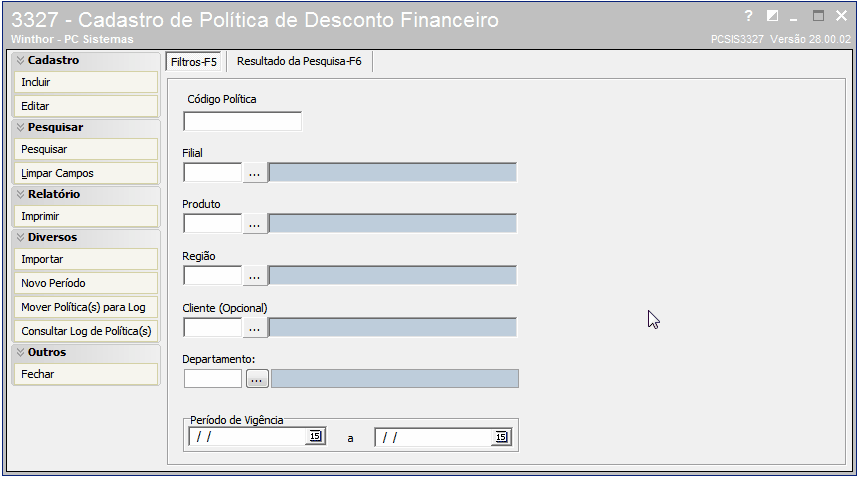This screenshot has width=859, height=479.
Task: Click the Limpar Campos button
Action: click(85, 173)
